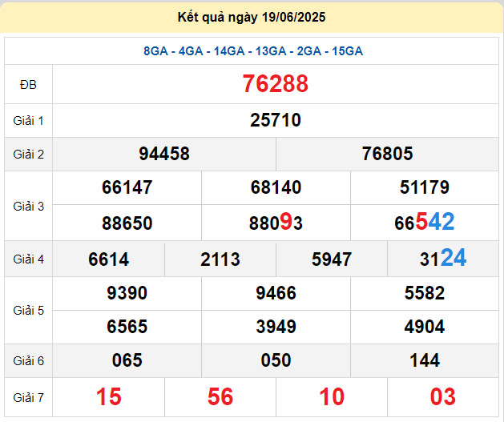
Task: Select fourth prize number 5947
Action: [332, 259]
